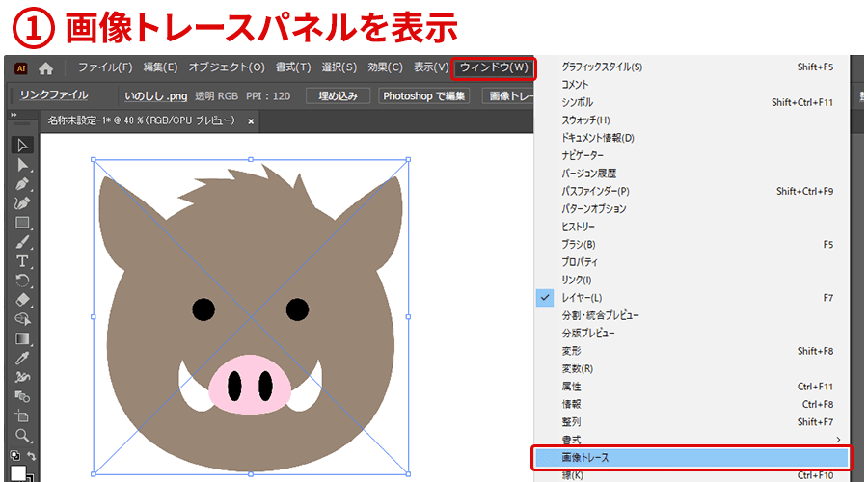The width and height of the screenshot is (868, 482).
Task: Select the Eyedropper tool
Action: point(22,358)
